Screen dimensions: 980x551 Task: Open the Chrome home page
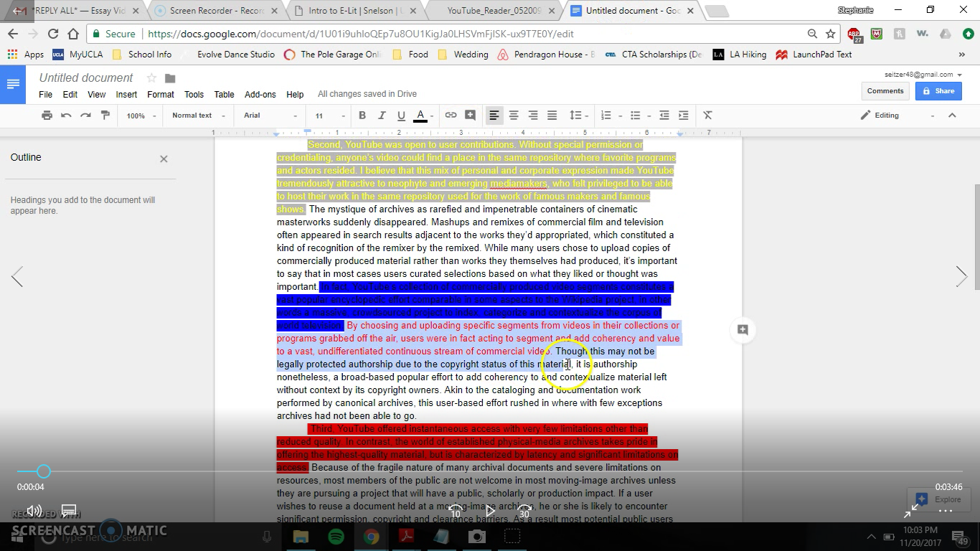[x=73, y=34]
